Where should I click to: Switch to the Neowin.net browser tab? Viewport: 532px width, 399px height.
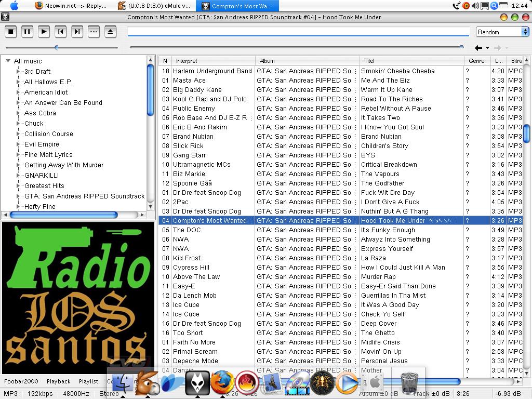point(70,6)
